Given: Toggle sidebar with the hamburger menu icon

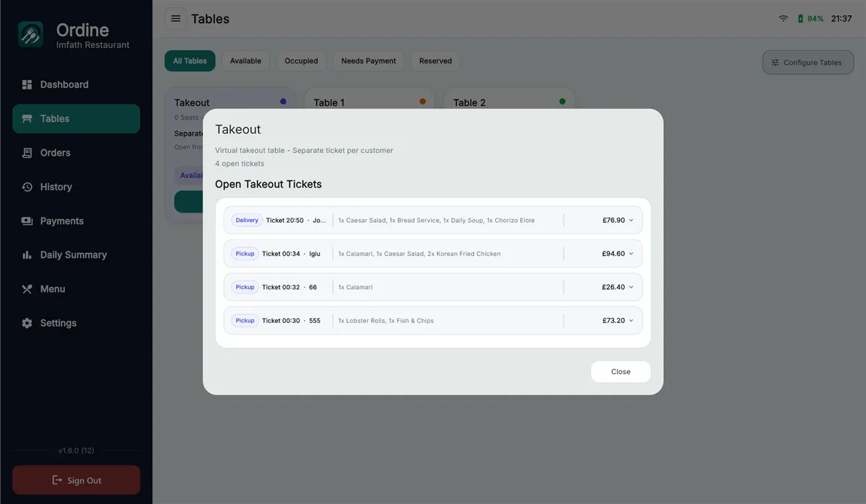Looking at the screenshot, I should pyautogui.click(x=175, y=19).
